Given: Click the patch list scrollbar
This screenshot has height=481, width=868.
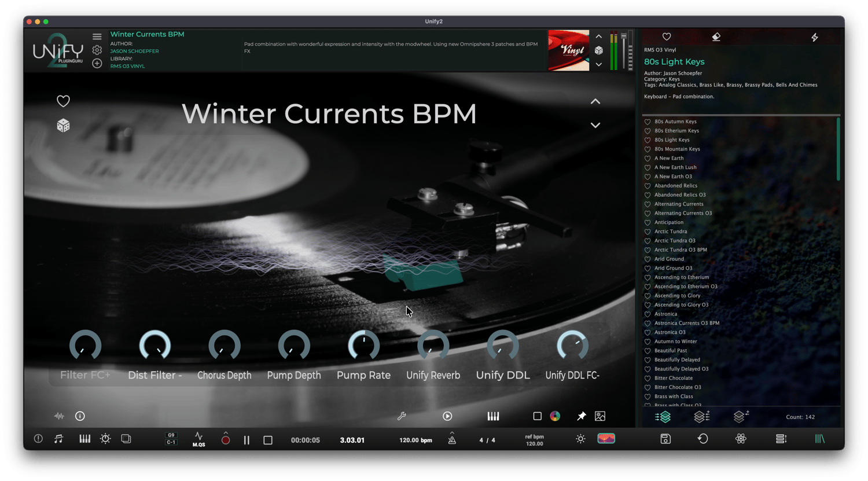Looking at the screenshot, I should pyautogui.click(x=838, y=149).
